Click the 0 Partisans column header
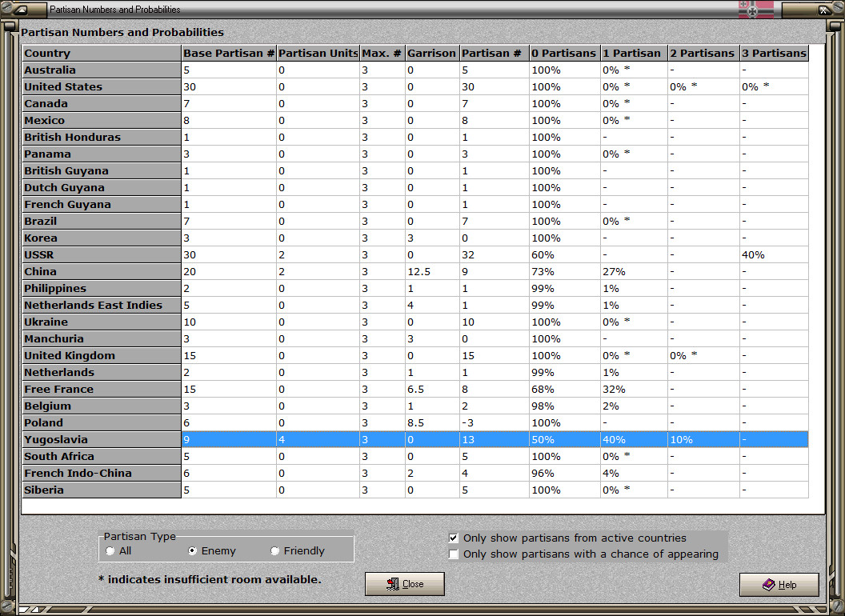Image resolution: width=845 pixels, height=616 pixels. [x=565, y=53]
